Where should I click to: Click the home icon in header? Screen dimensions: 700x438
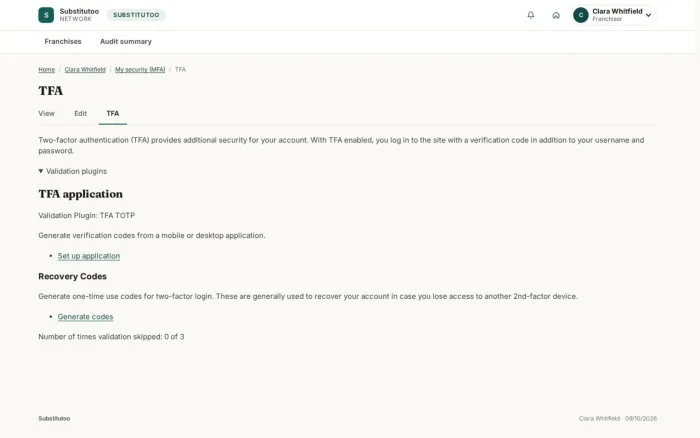[556, 15]
